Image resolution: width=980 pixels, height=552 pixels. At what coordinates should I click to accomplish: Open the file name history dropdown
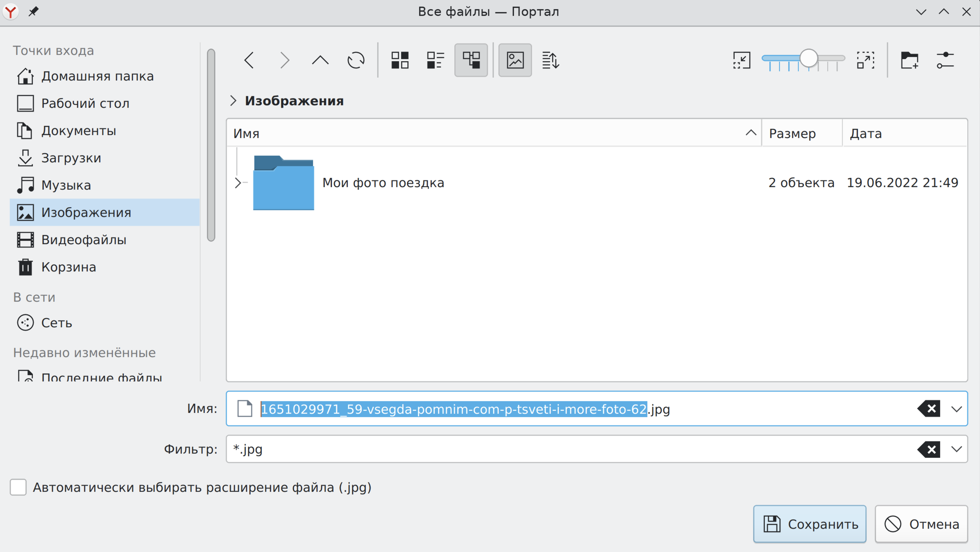pyautogui.click(x=956, y=409)
